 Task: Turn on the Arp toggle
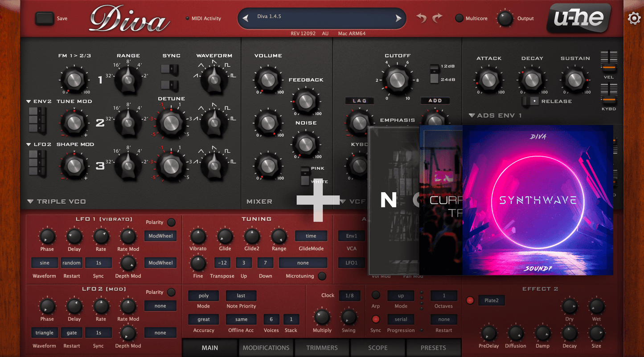click(376, 295)
